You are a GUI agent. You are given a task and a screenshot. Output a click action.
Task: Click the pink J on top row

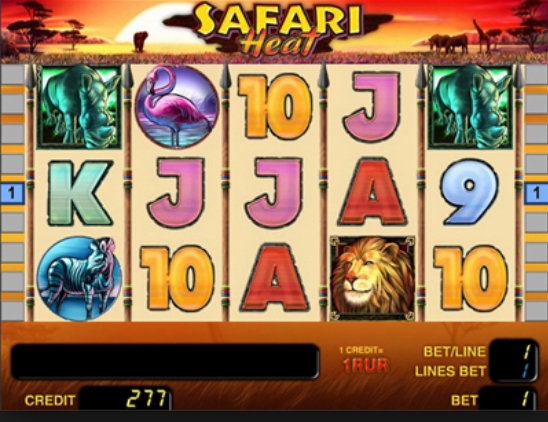click(x=372, y=108)
